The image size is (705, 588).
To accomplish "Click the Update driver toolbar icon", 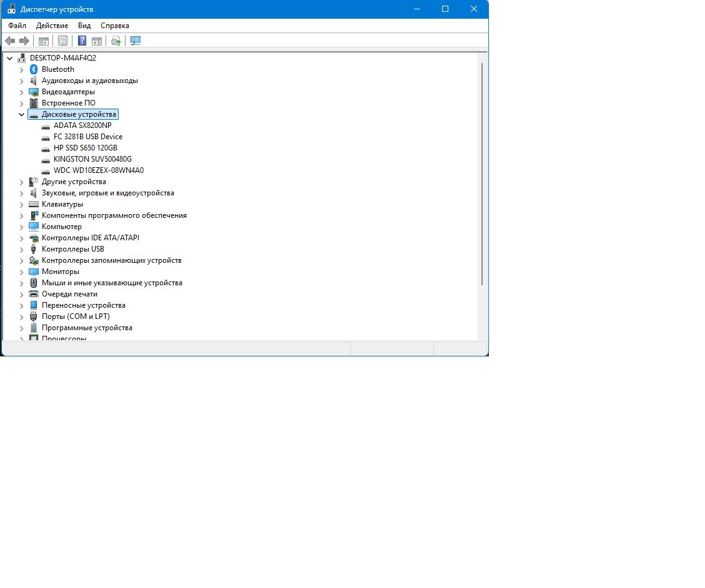I will pyautogui.click(x=116, y=41).
